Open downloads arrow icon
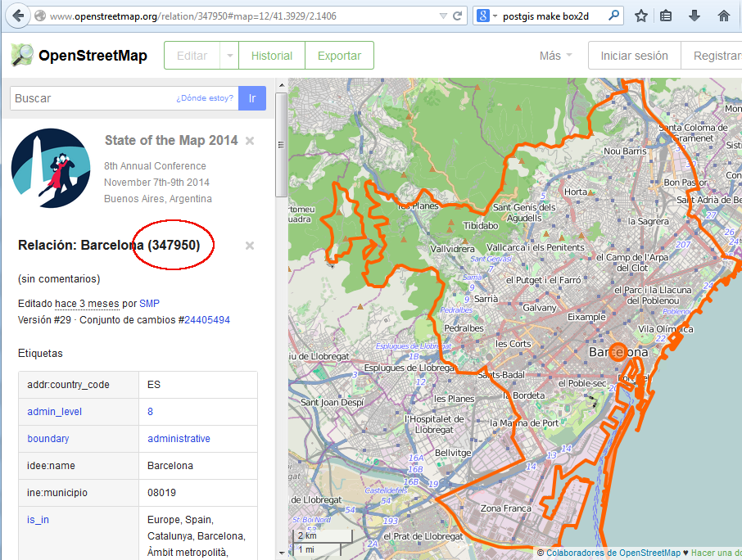Image resolution: width=742 pixels, height=560 pixels. pyautogui.click(x=694, y=16)
